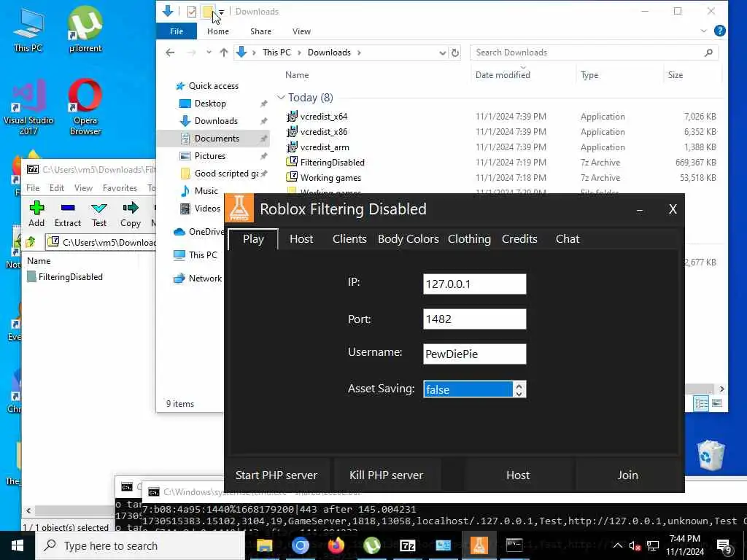Expand the Explorer ribbon chevron

[704, 31]
